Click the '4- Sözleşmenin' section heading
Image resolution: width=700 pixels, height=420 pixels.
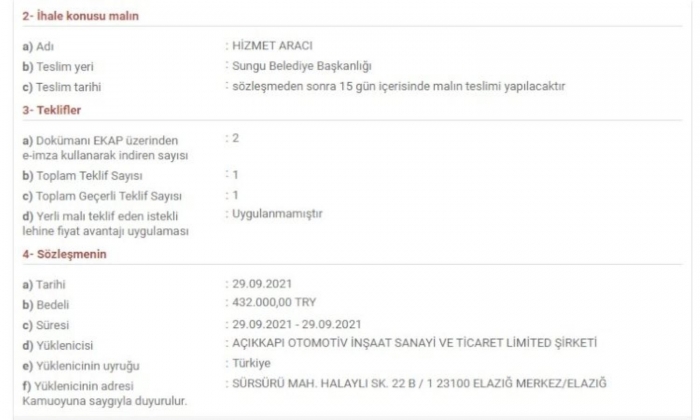65,254
